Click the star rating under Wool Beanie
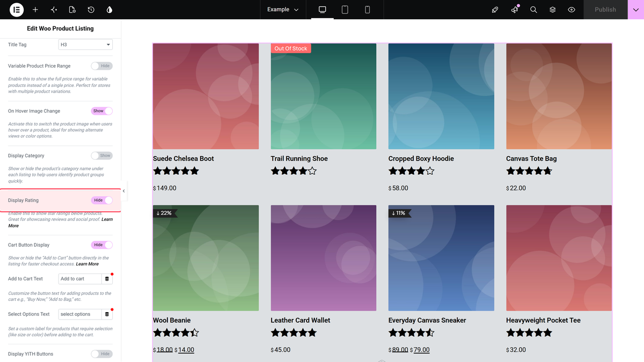The width and height of the screenshot is (644, 362). tap(176, 333)
